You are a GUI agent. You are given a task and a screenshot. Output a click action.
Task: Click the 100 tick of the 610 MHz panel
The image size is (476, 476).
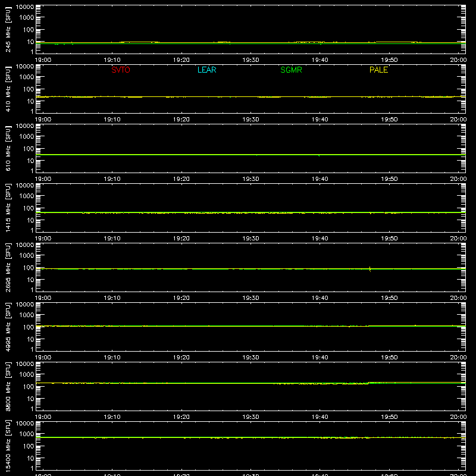pos(29,149)
